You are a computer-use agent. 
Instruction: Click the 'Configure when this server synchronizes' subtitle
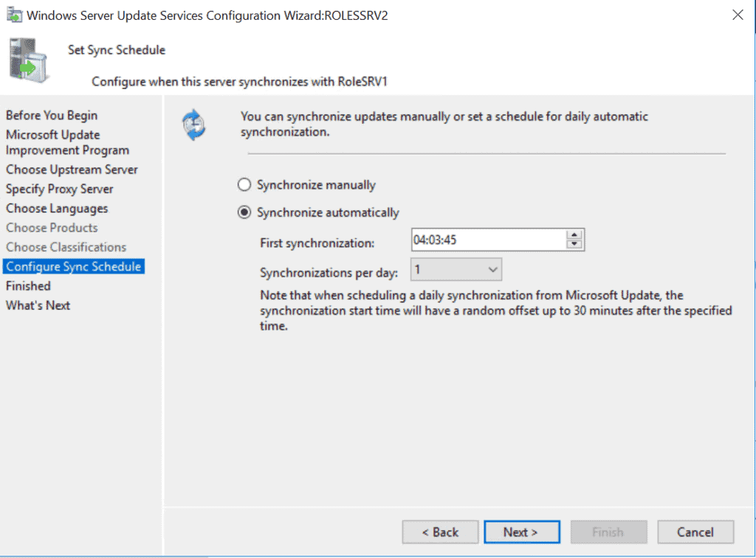(240, 81)
